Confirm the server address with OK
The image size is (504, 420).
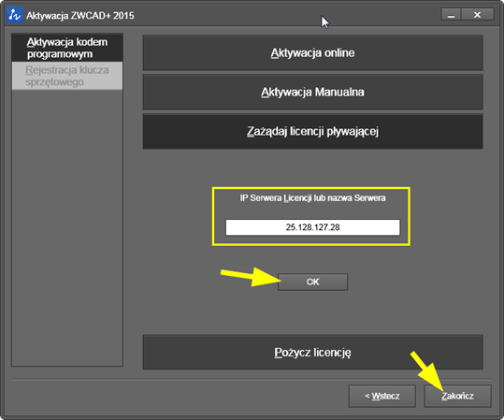312,282
